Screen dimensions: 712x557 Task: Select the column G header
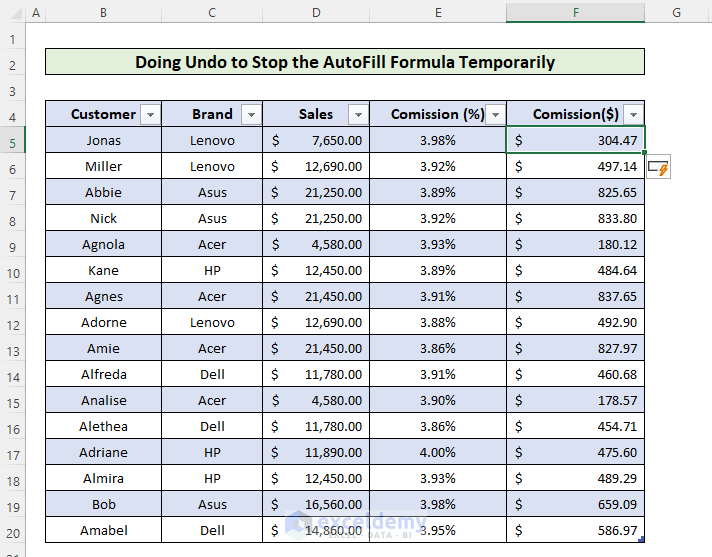pos(677,13)
